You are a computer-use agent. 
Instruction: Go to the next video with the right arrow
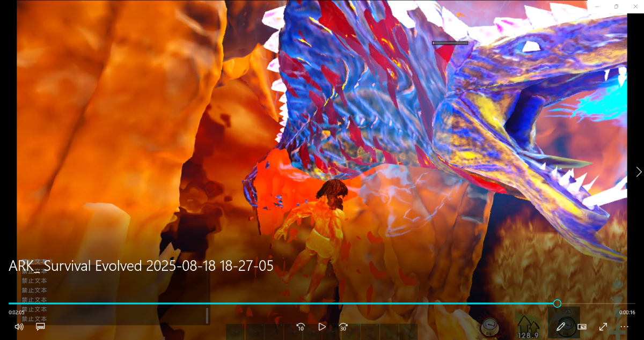[x=639, y=172]
